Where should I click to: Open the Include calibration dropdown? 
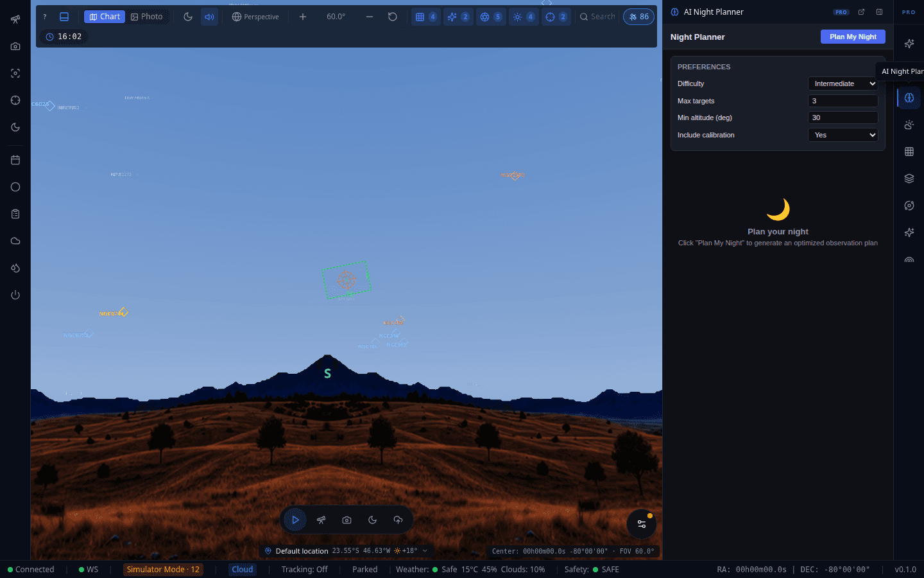click(x=843, y=135)
